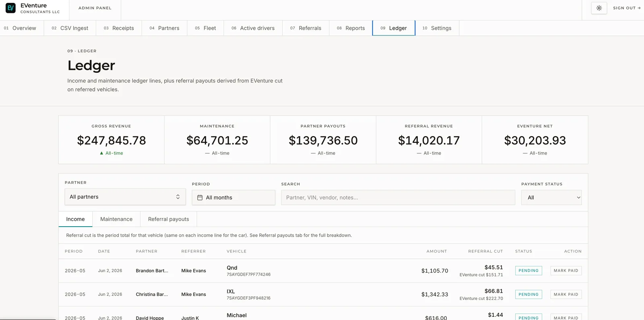Select the Ledger tab
644x320 pixels.
coord(394,28)
